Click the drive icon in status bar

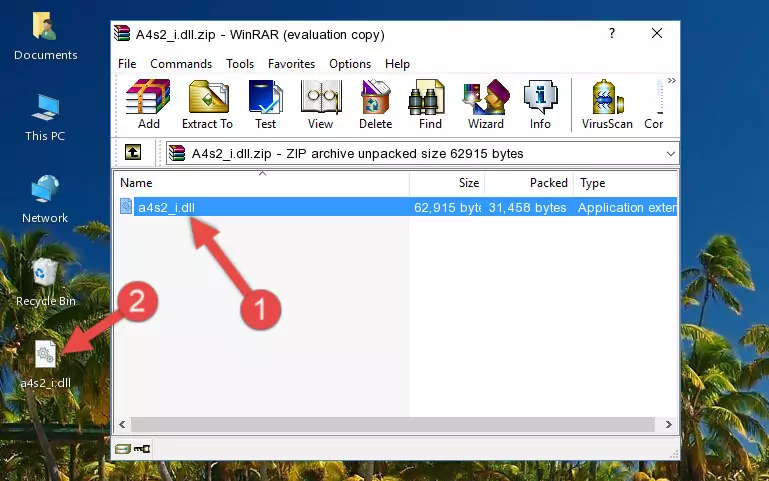[123, 449]
